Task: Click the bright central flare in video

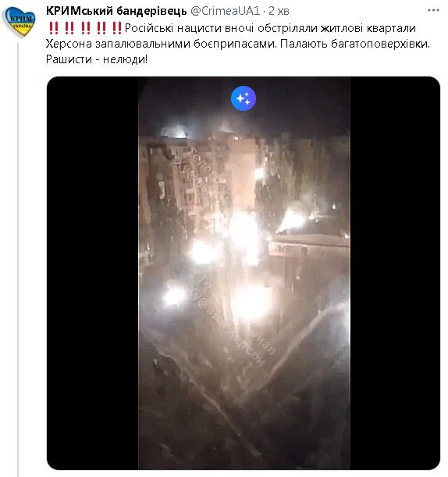Action: [x=244, y=231]
